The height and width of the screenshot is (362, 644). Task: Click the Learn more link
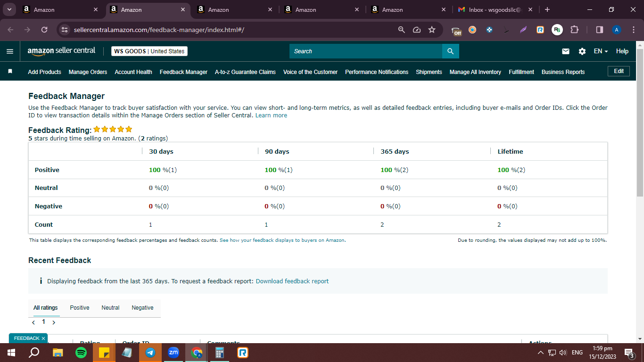pyautogui.click(x=271, y=115)
